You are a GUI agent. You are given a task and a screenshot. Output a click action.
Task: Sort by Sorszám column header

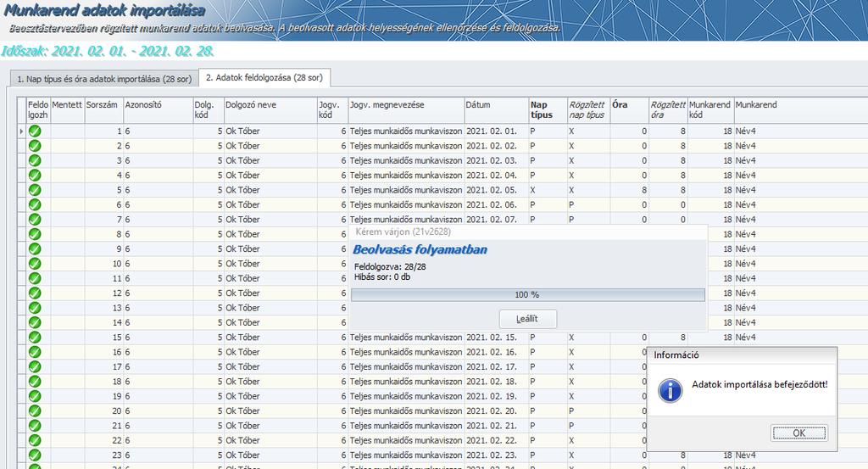click(x=103, y=109)
